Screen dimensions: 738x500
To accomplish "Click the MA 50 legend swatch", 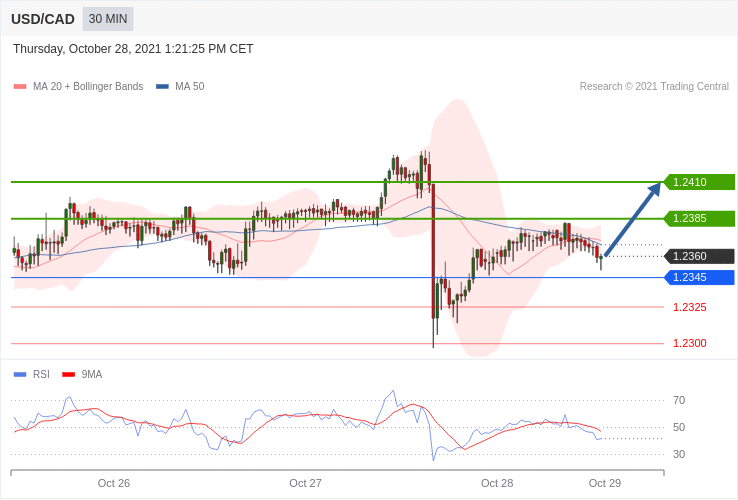I will coord(162,87).
